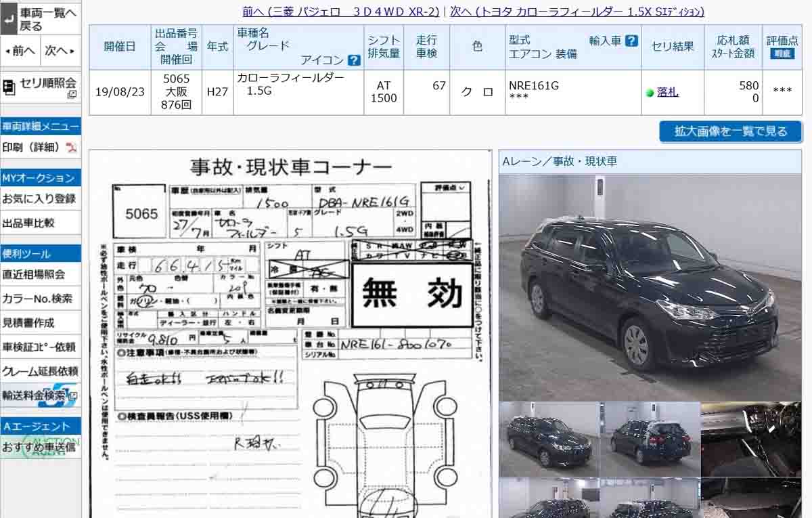Open second thumbnail, rear-quarter car view
Image resolution: width=812 pixels, height=518 pixels.
point(650,439)
